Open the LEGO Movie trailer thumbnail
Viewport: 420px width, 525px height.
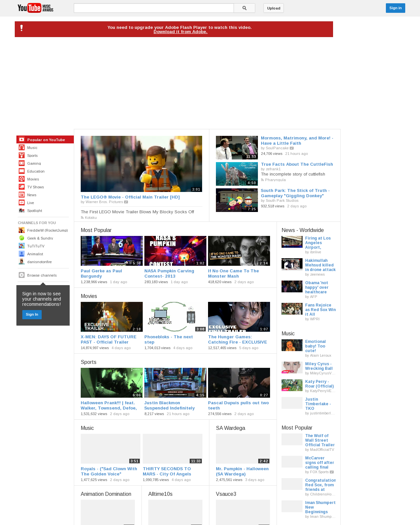coord(141,164)
